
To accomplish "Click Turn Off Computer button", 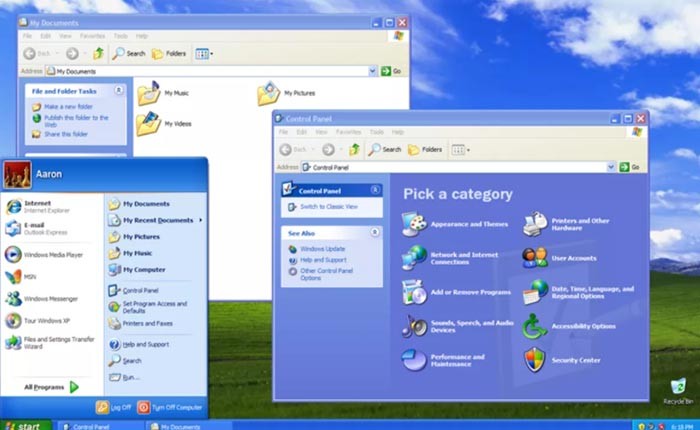I will coord(170,407).
